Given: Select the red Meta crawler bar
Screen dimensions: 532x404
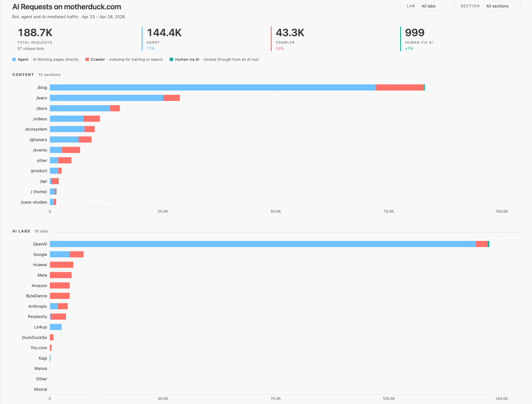Looking at the screenshot, I should pos(61,275).
